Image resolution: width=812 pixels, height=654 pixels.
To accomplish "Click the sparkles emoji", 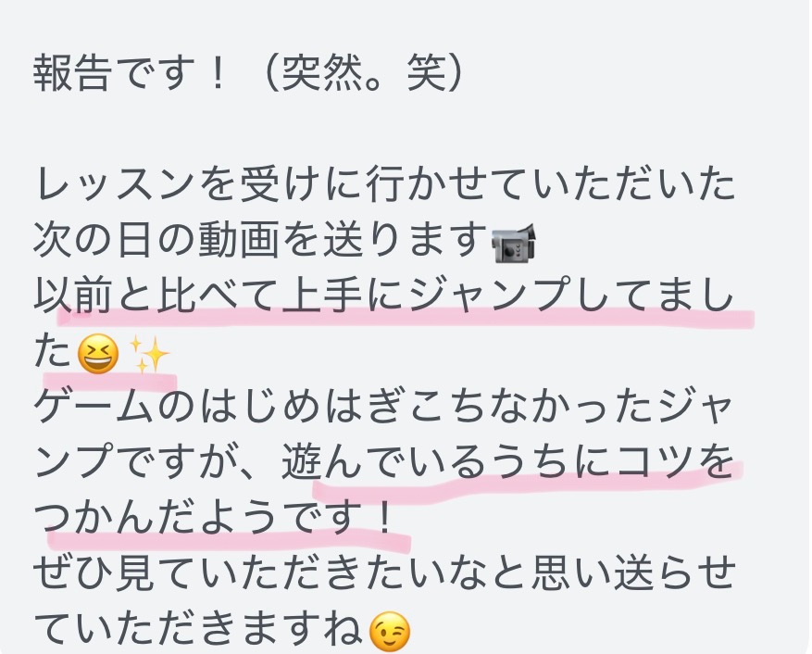I will point(149,354).
